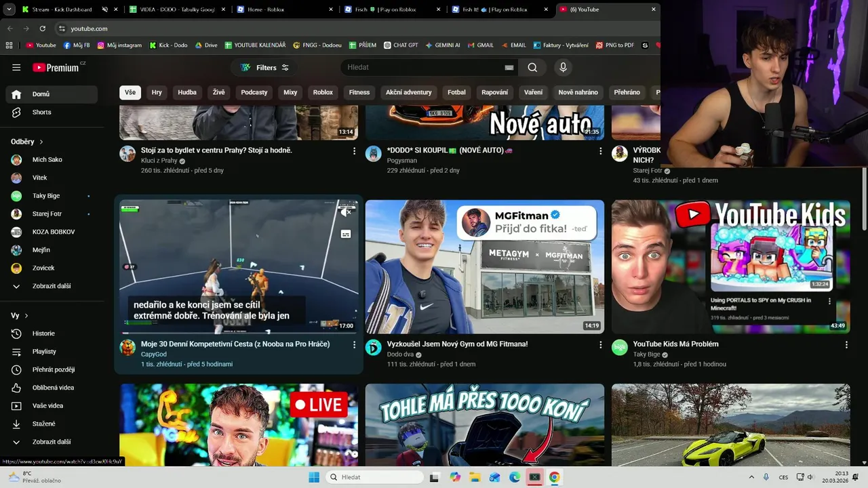Open Taky Bige subscription in sidebar

coord(52,196)
